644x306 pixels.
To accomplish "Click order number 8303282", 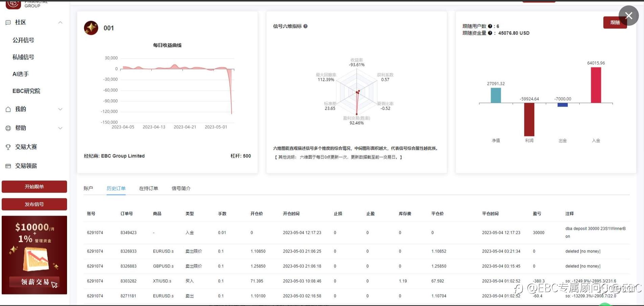I will (129, 281).
